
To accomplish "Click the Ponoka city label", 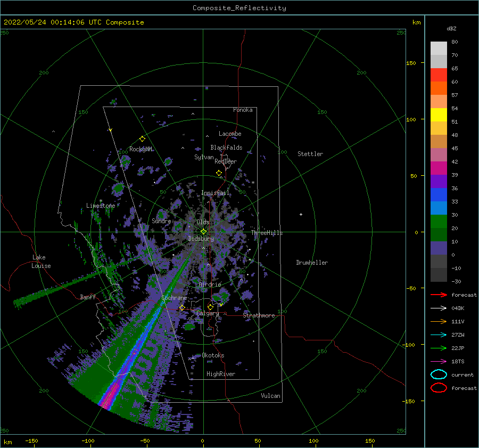I will 243,110.
